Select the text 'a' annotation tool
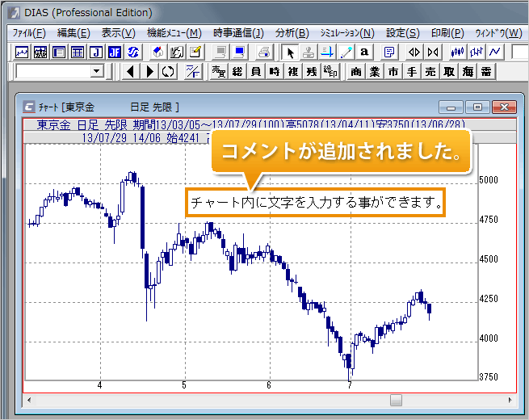529x420 pixels. click(x=364, y=52)
